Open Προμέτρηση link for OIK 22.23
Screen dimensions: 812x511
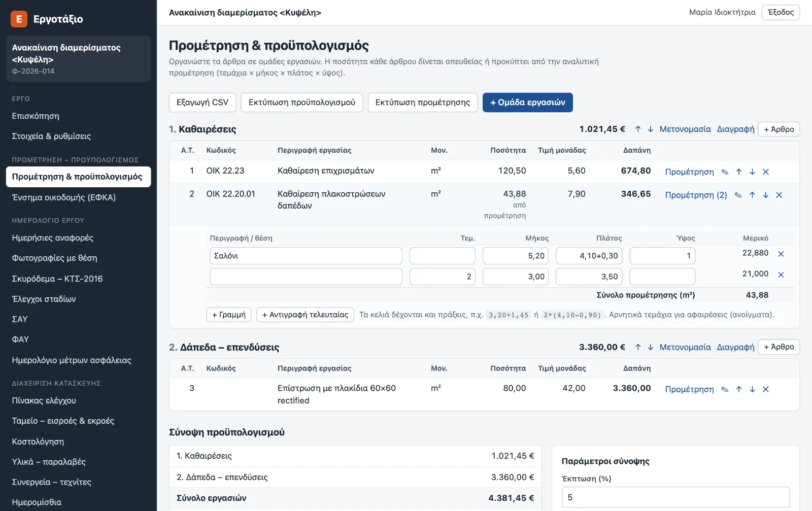[689, 172]
